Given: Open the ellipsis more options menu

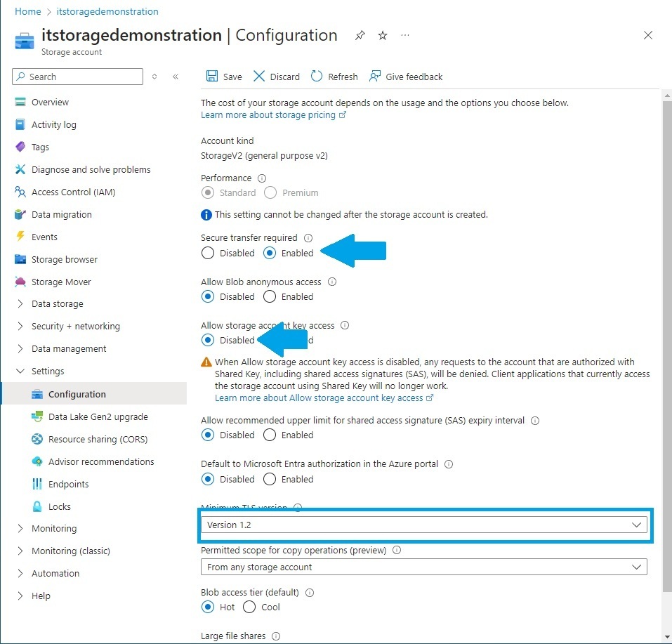Looking at the screenshot, I should [405, 35].
